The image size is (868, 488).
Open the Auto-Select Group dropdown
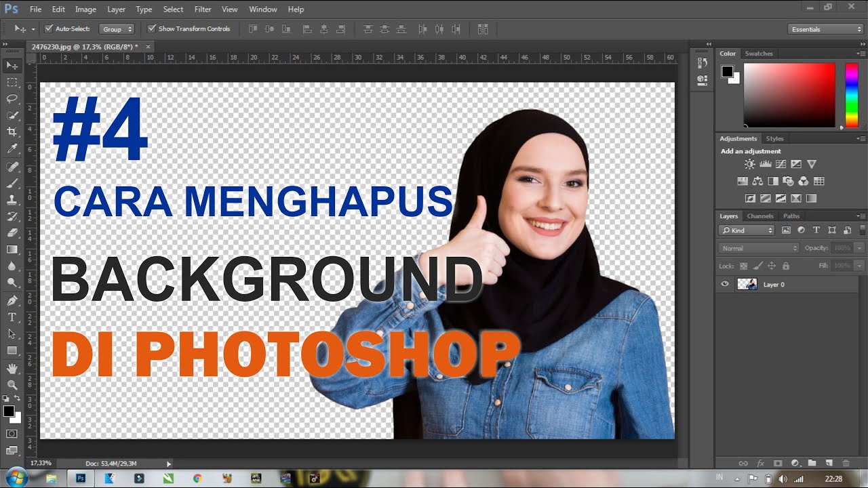coord(117,29)
